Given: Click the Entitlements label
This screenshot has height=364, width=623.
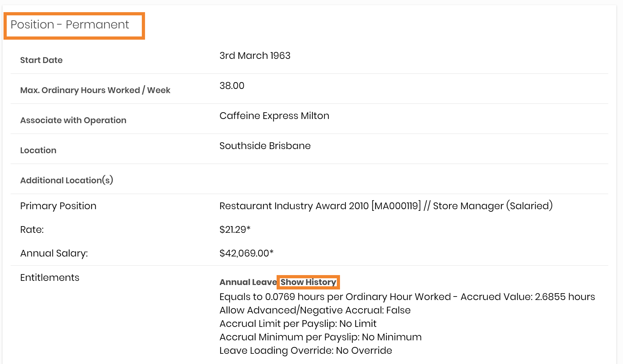Looking at the screenshot, I should pos(50,278).
